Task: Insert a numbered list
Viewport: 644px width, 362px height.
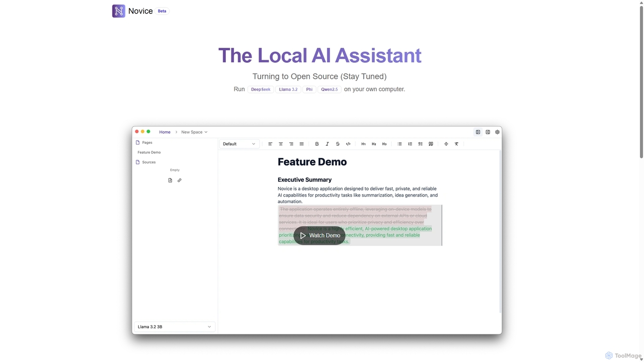Action: click(x=410, y=144)
